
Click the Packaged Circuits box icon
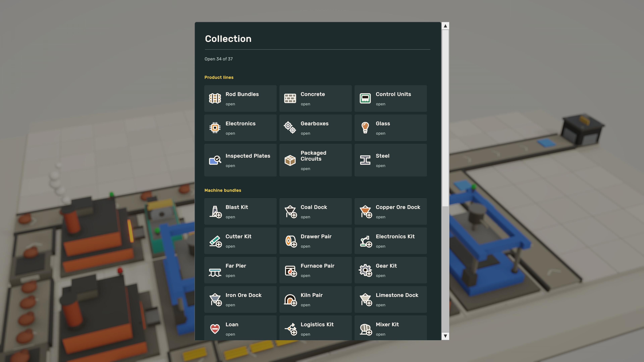point(290,160)
